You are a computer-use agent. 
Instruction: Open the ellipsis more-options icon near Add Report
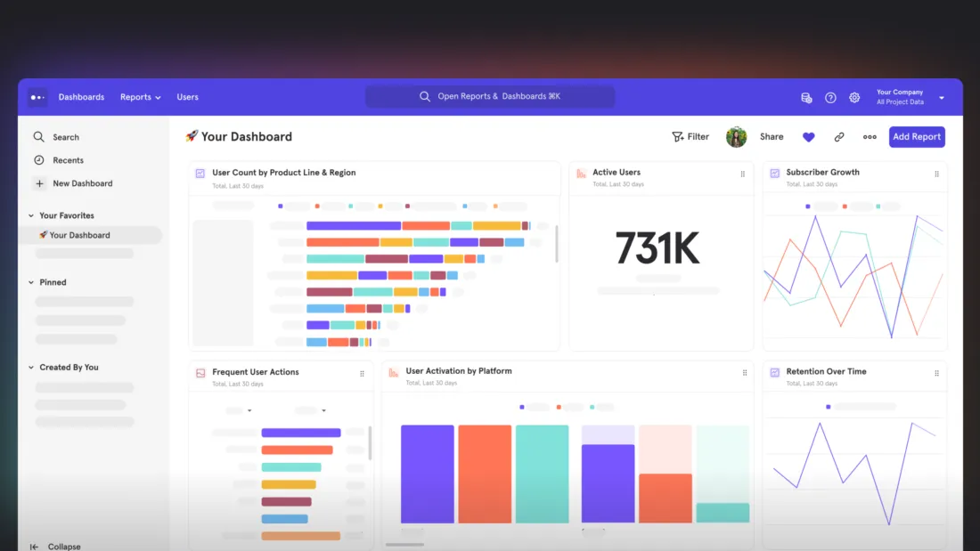870,136
